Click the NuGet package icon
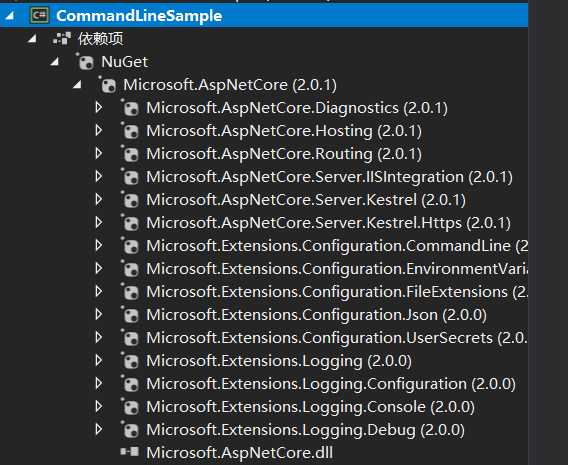Screen dimensions: 568x465 [86, 62]
